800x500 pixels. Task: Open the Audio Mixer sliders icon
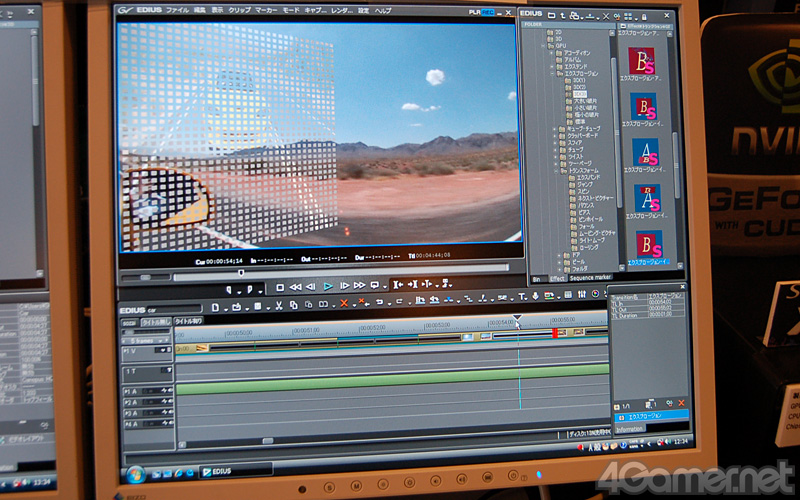point(582,294)
